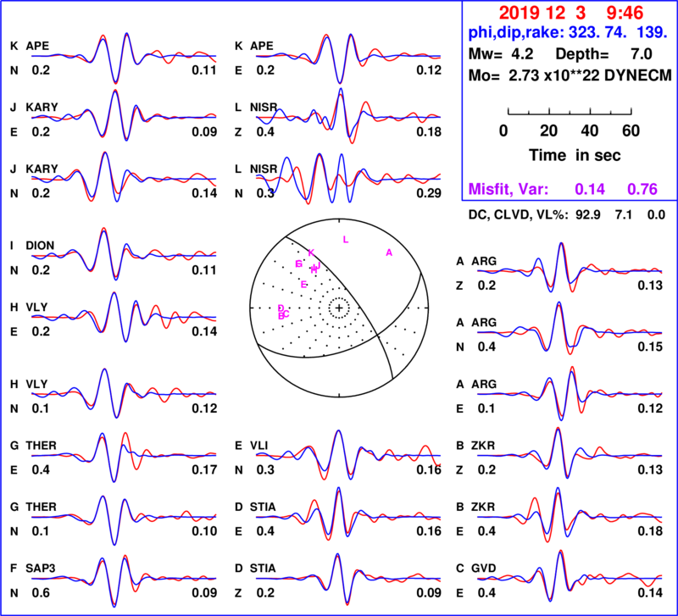The width and height of the screenshot is (678, 616).
Task: Click the STIA E-component waveform trace
Action: coord(348,513)
